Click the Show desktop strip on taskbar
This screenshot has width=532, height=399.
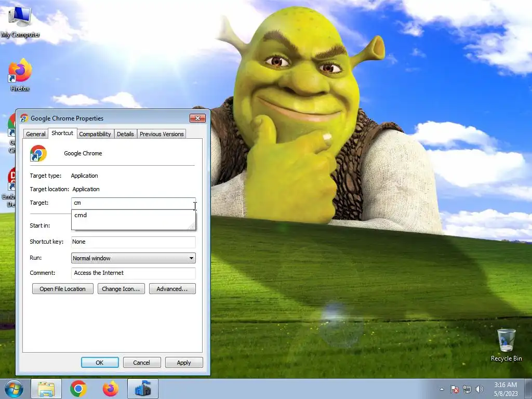pos(528,389)
